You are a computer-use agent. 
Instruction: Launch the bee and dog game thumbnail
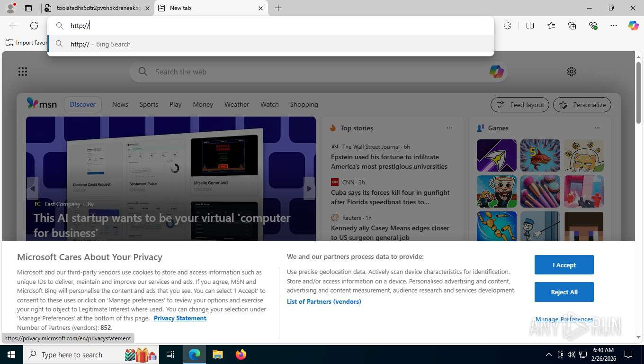(584, 155)
